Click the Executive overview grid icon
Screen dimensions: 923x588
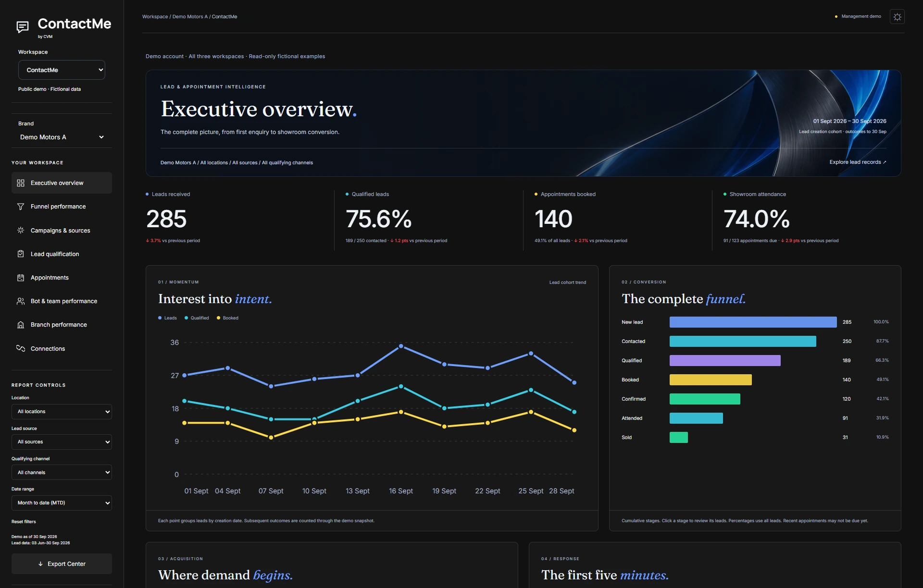tap(21, 183)
